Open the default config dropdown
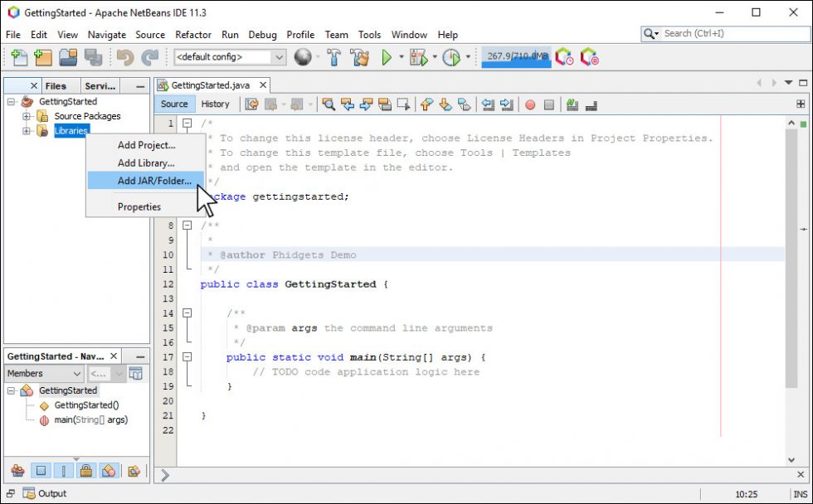Image resolution: width=813 pixels, height=504 pixels. [278, 57]
